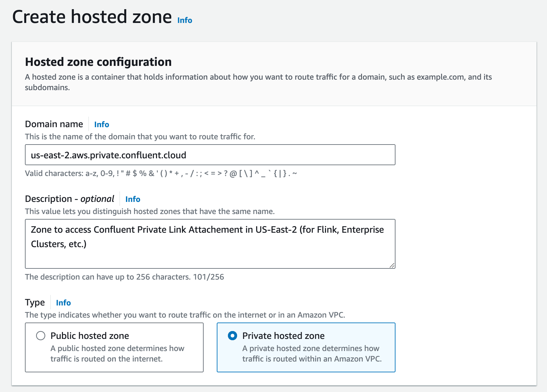Image resolution: width=547 pixels, height=392 pixels.
Task: Click the valid characters hint text
Action: tap(161, 173)
